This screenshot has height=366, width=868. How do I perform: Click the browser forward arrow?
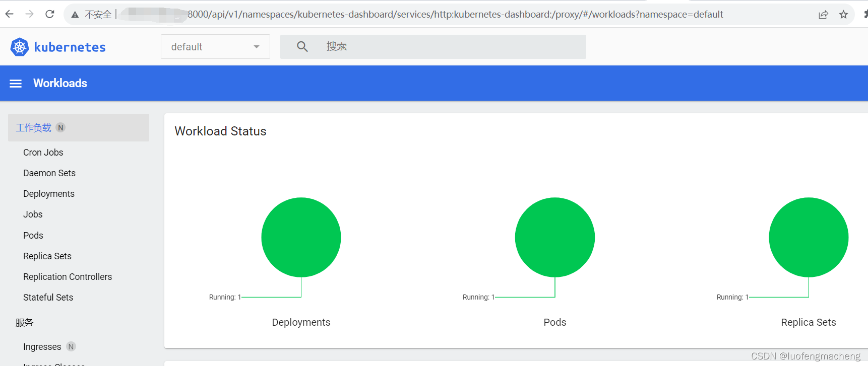pyautogui.click(x=29, y=14)
